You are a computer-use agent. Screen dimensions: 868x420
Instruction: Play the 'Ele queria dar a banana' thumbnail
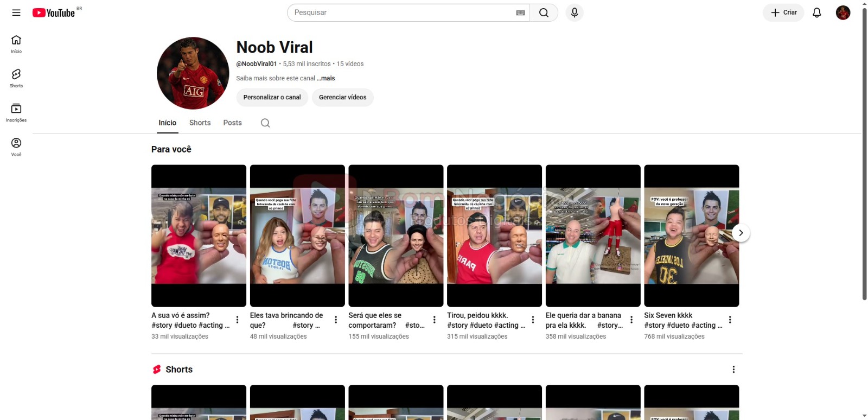593,236
